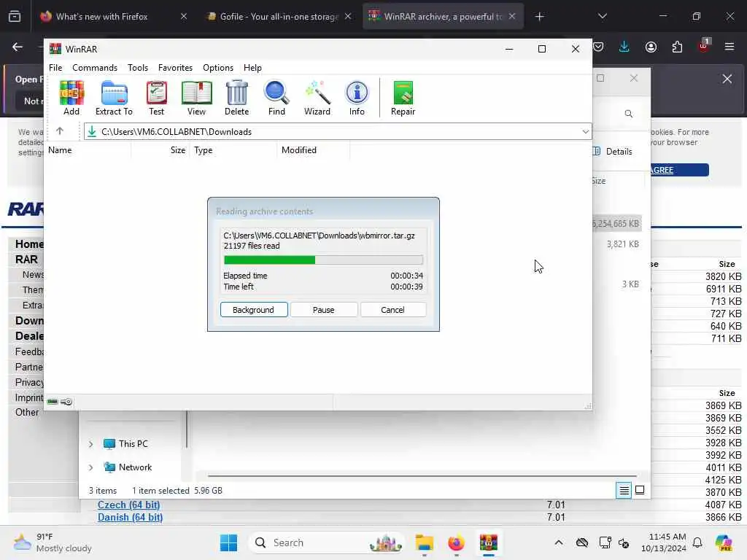Open Firefox View icon at top-left
The height and width of the screenshot is (560, 747).
click(x=15, y=17)
